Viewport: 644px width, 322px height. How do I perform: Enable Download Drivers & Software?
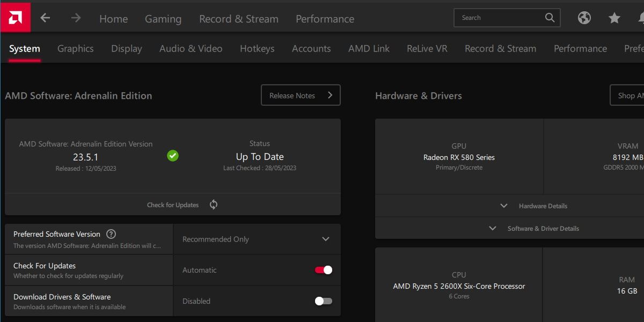coord(323,301)
